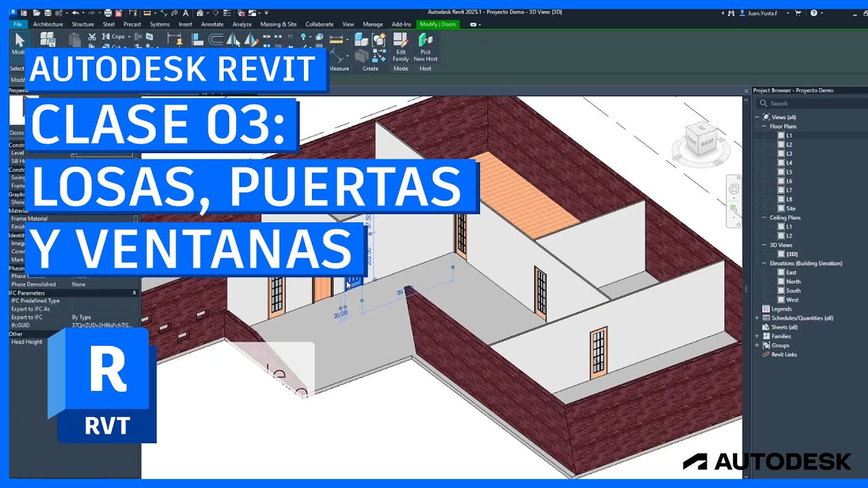Viewport: 868px width, 488px height.
Task: Click the Mirror Draw Axis icon
Action: pyautogui.click(x=252, y=39)
